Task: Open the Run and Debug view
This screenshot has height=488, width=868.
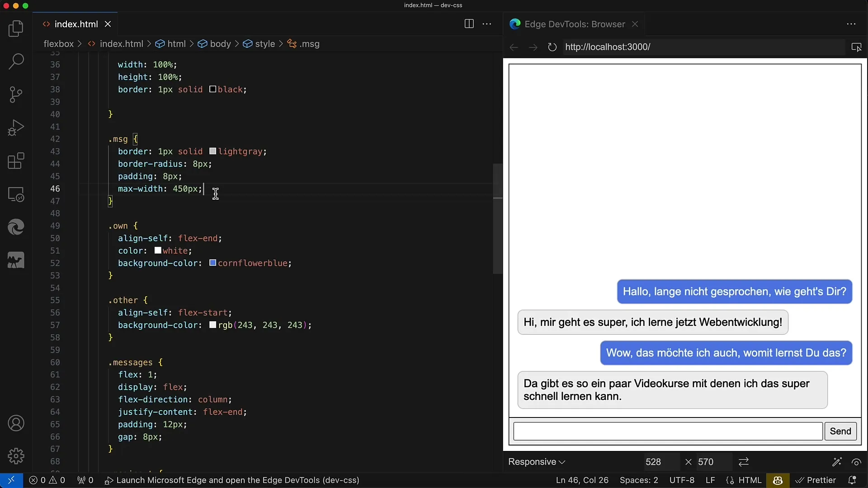Action: coord(16,128)
